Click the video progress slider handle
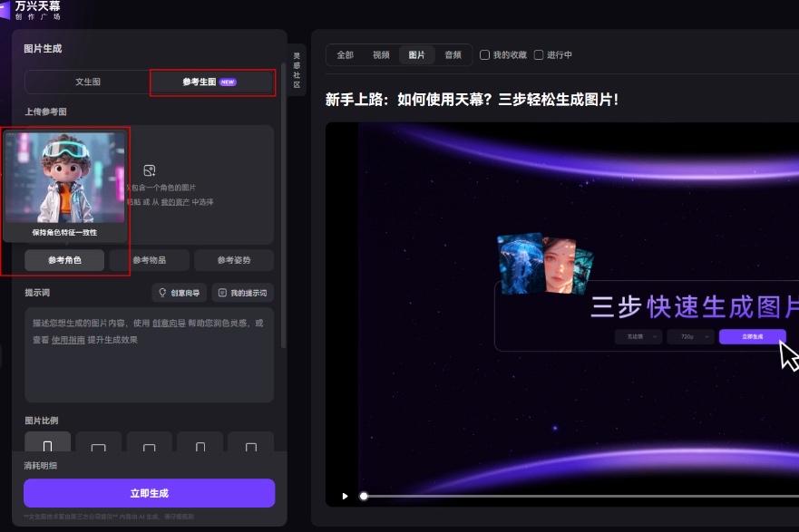799x532 pixels. [x=364, y=496]
